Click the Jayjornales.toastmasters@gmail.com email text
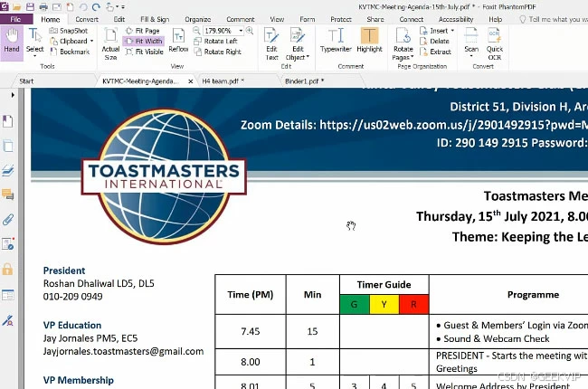 123,352
